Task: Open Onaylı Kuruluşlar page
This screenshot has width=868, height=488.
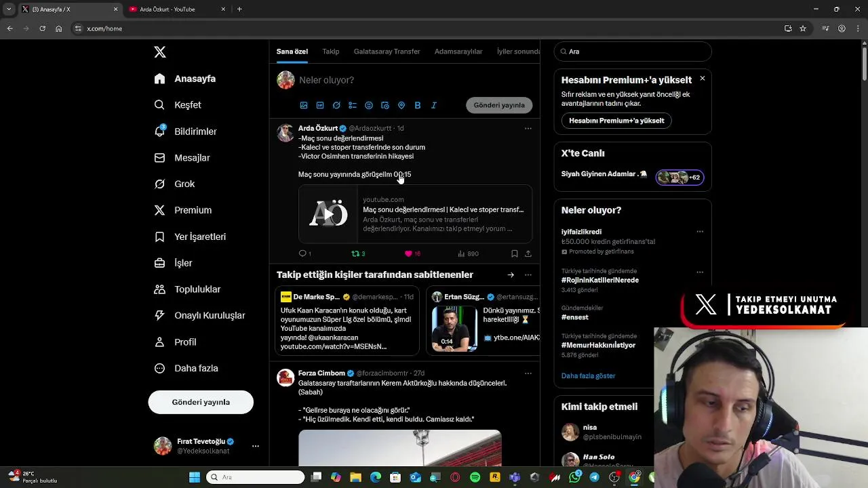Action: 199,315
